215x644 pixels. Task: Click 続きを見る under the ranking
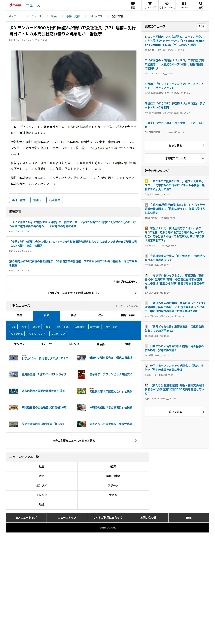coord(175,412)
